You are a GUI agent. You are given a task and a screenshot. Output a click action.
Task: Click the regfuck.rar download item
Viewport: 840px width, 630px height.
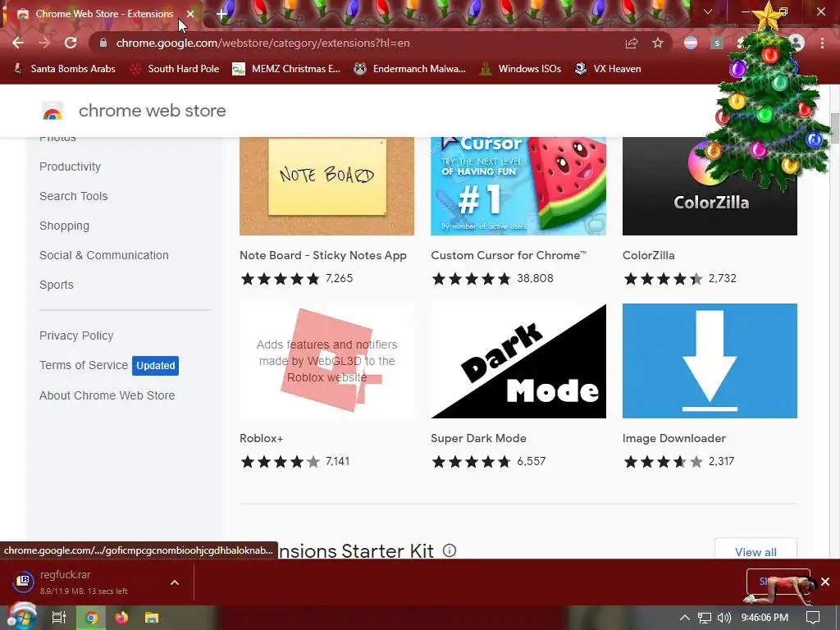point(85,582)
